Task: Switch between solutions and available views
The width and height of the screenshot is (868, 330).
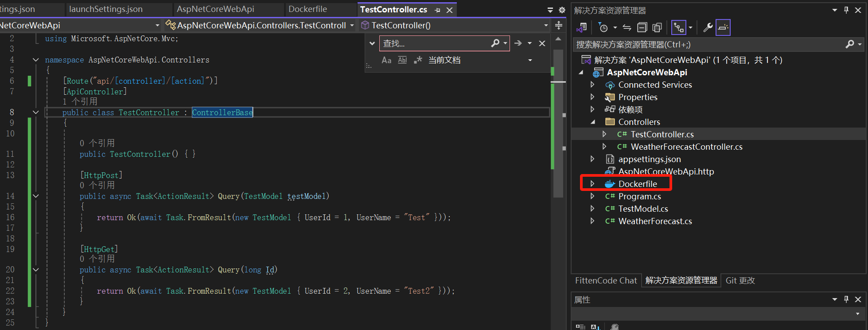Action: pos(581,27)
